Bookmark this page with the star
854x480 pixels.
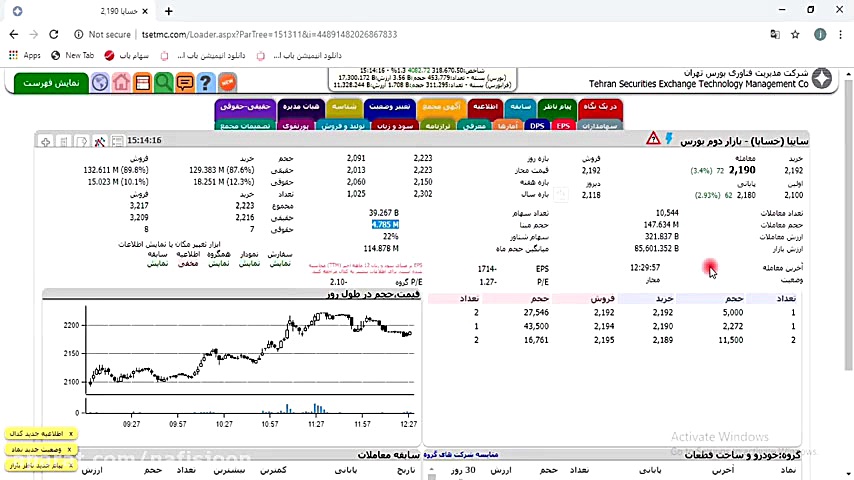point(795,34)
